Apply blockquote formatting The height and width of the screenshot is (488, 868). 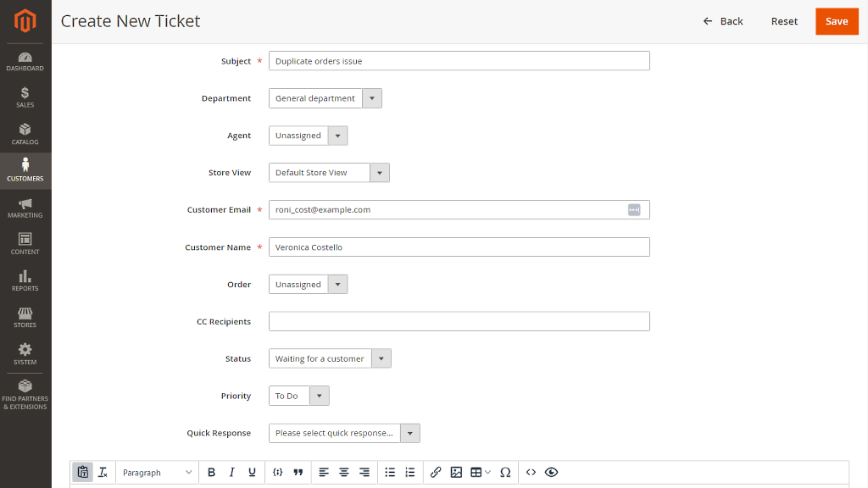tap(298, 472)
